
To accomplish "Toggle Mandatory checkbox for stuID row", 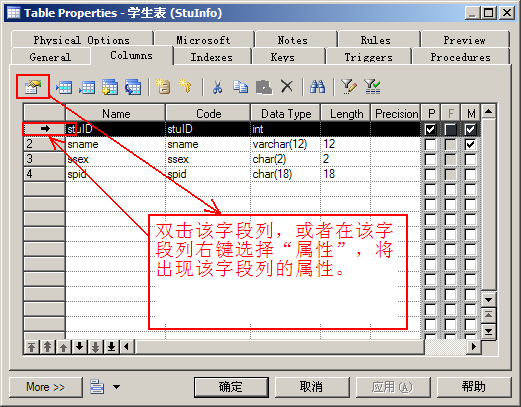I will (470, 129).
